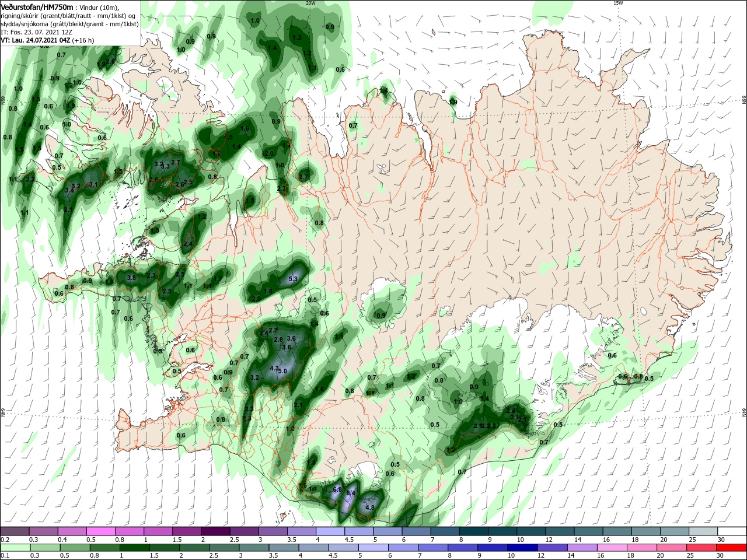Click the Veðurstofan/HM750m title text
This screenshot has width=747, height=560.
36,6
